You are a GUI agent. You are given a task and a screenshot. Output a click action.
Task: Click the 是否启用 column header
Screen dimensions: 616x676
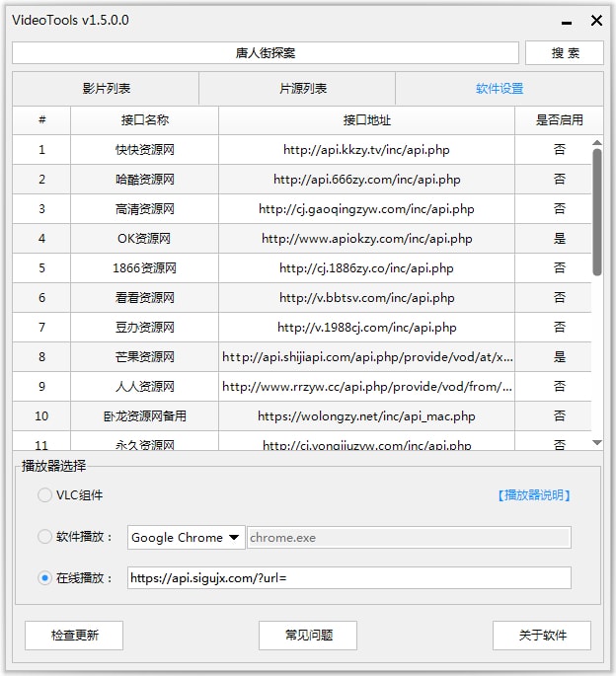(x=559, y=119)
